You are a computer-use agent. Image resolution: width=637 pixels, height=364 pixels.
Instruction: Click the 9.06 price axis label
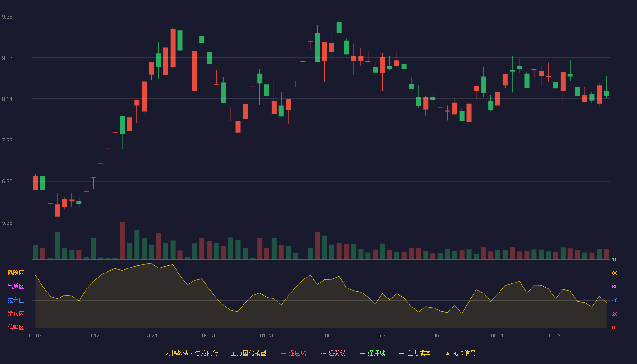tap(7, 58)
